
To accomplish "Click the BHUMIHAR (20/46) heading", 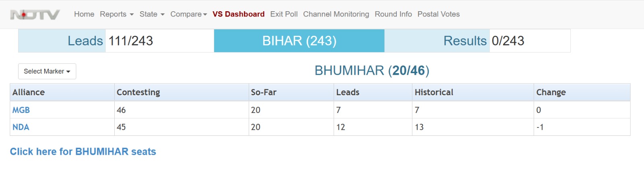I will point(372,70).
